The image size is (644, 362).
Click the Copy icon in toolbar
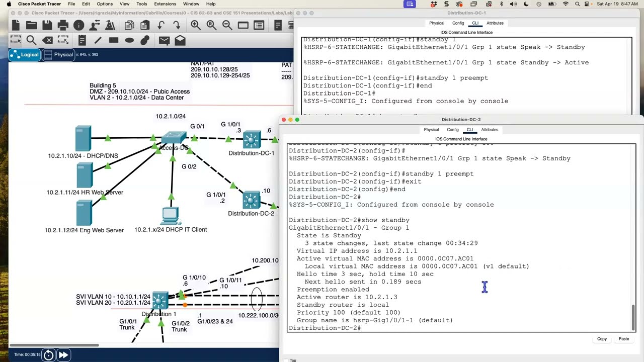point(129,25)
